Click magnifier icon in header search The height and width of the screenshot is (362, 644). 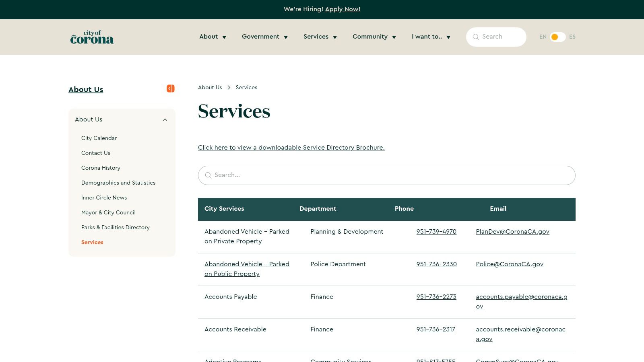[x=476, y=37]
